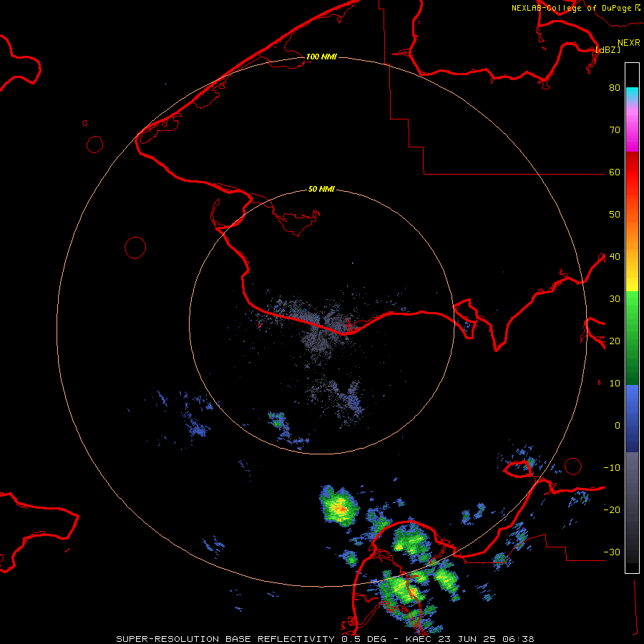
Task: Click the 60 value on the dBZ scale
Action: 615,172
